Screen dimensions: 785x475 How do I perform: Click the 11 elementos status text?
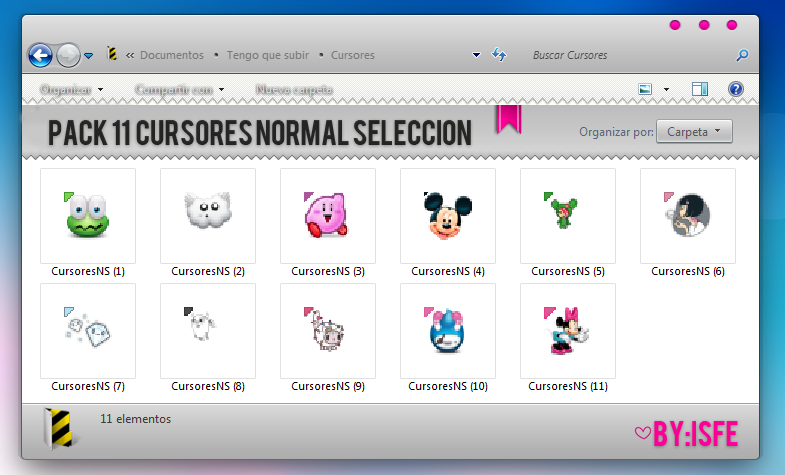(135, 419)
